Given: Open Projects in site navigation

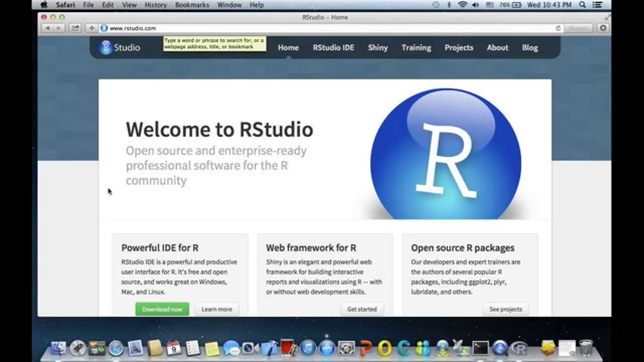Looking at the screenshot, I should click(x=459, y=47).
